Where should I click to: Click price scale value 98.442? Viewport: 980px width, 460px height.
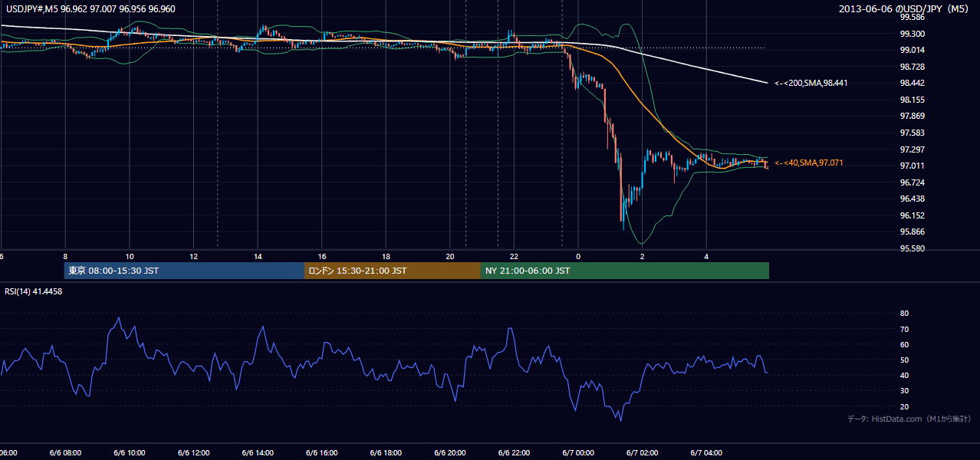[x=912, y=84]
